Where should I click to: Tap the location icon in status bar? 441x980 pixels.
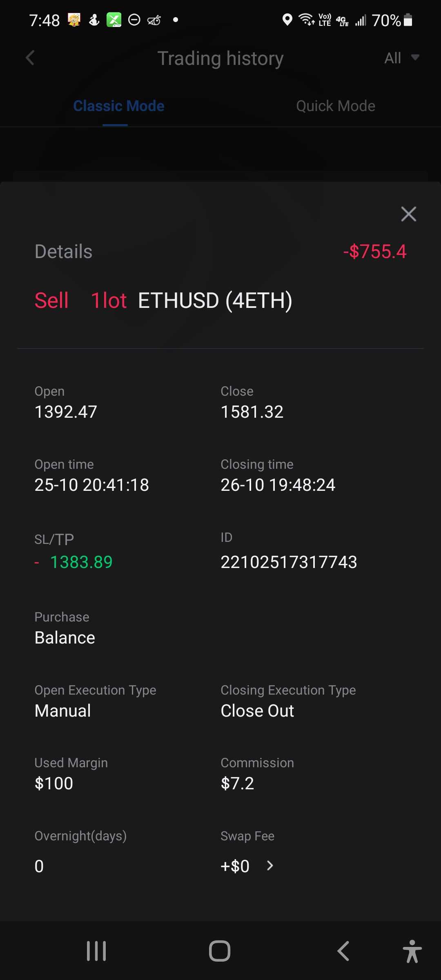(287, 20)
